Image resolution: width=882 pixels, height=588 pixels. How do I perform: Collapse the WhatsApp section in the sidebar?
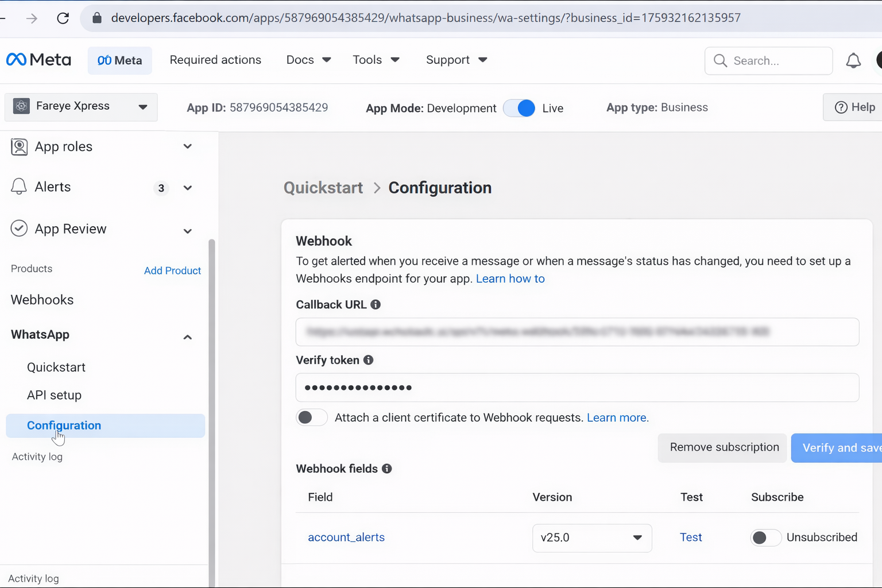[187, 337]
